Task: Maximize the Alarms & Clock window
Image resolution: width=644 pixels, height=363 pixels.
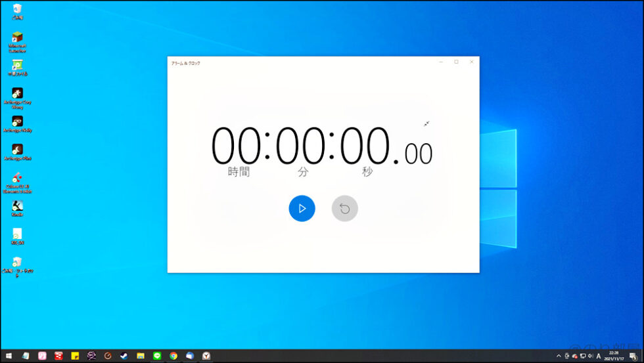Action: click(456, 62)
